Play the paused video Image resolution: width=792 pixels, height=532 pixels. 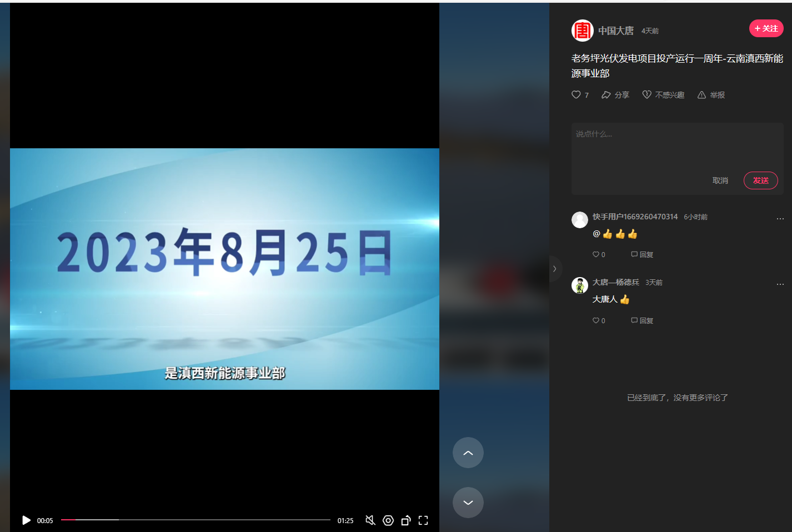point(26,520)
